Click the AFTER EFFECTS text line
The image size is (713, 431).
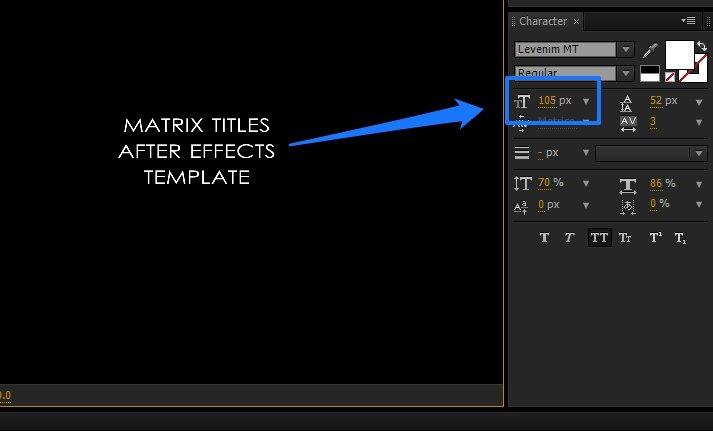pyautogui.click(x=196, y=151)
